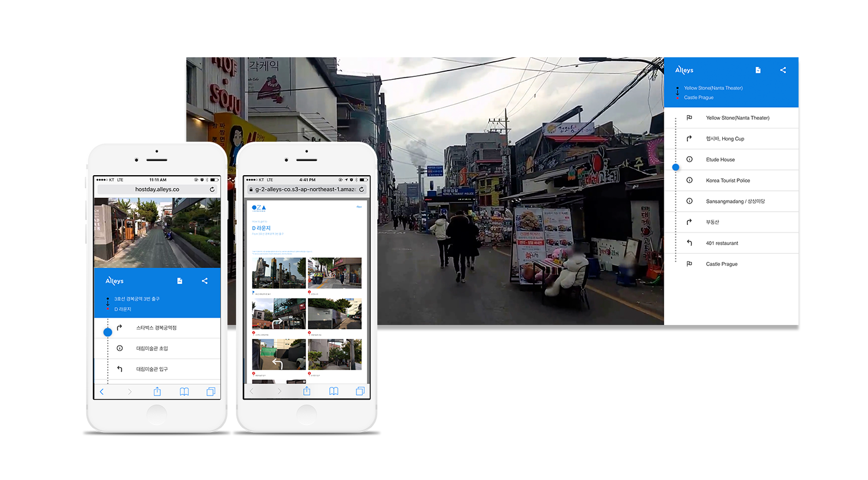Image resolution: width=868 pixels, height=480 pixels.
Task: Click the left-turn icon beside 대림미술관 입구
Action: (119, 369)
